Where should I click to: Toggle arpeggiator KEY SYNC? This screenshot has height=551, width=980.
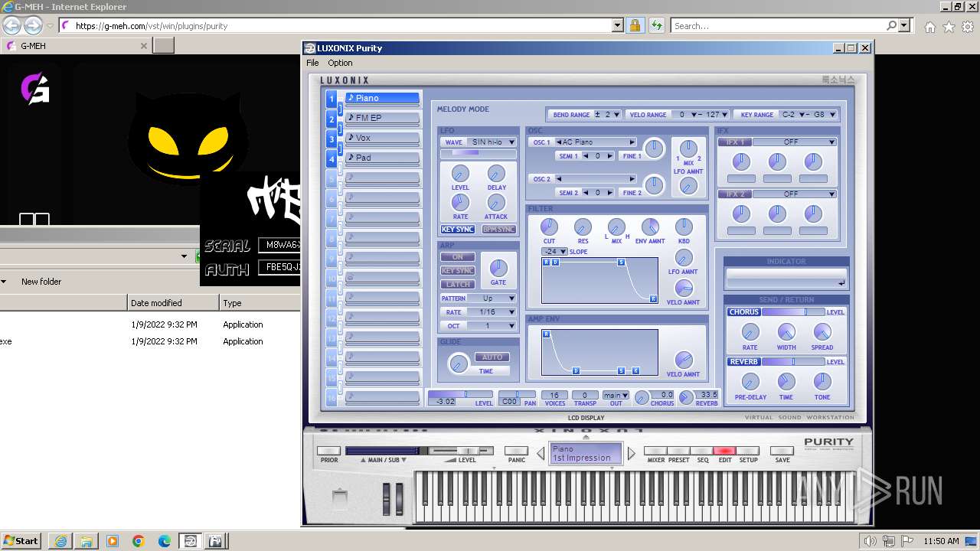[x=458, y=271]
